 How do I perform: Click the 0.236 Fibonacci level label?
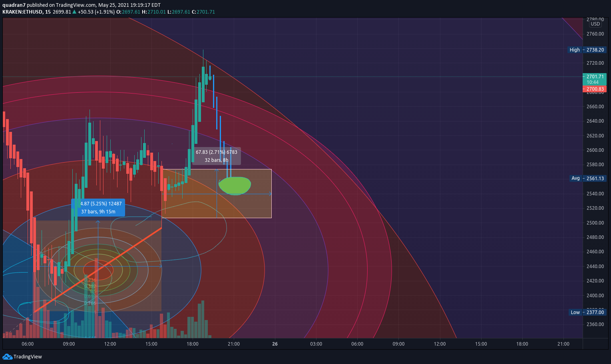point(90,280)
